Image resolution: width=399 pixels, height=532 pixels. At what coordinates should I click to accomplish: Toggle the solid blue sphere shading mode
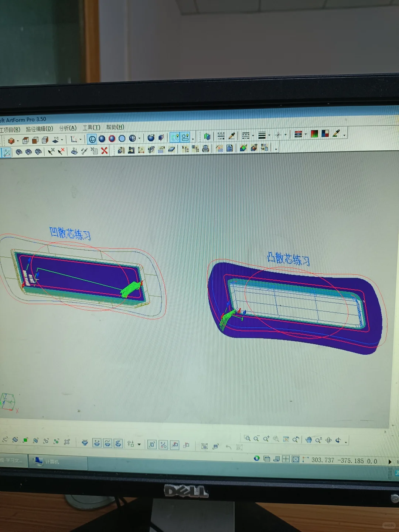102,139
